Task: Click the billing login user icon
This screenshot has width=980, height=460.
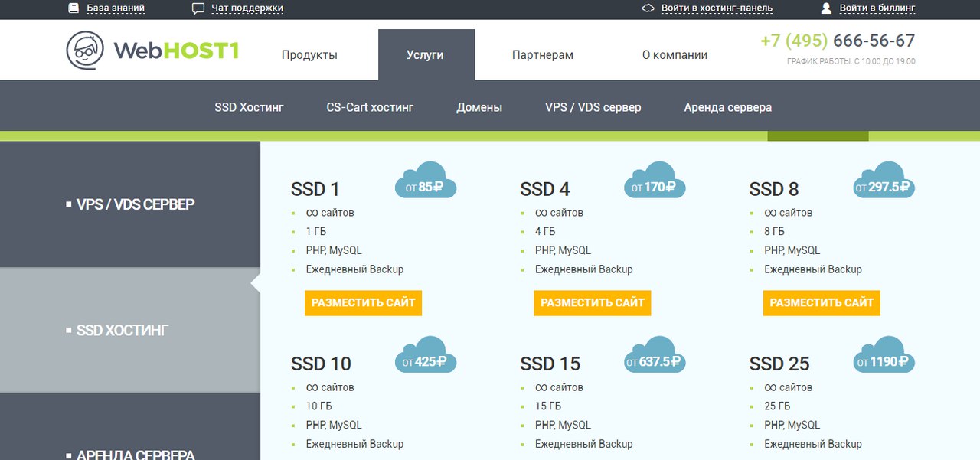Action: (x=826, y=8)
